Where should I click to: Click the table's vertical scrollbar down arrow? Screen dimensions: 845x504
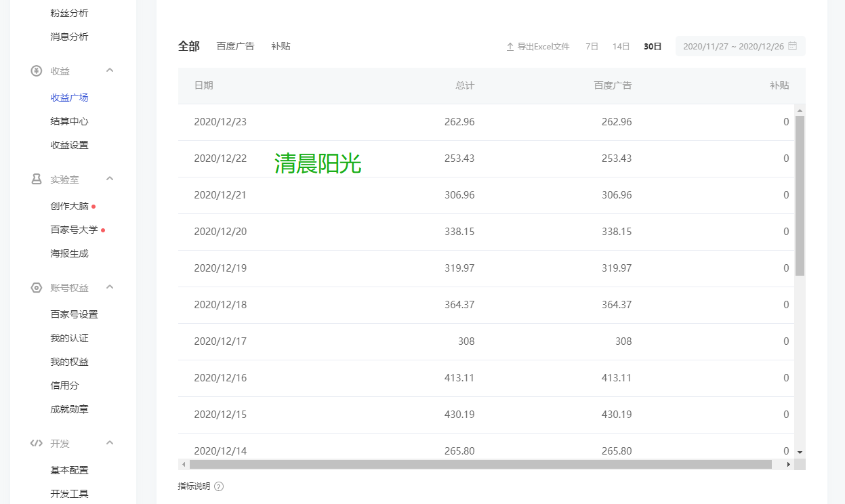(x=800, y=451)
